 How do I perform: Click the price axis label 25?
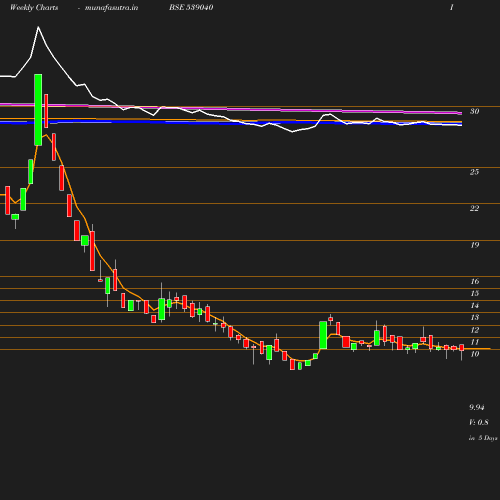474,172
